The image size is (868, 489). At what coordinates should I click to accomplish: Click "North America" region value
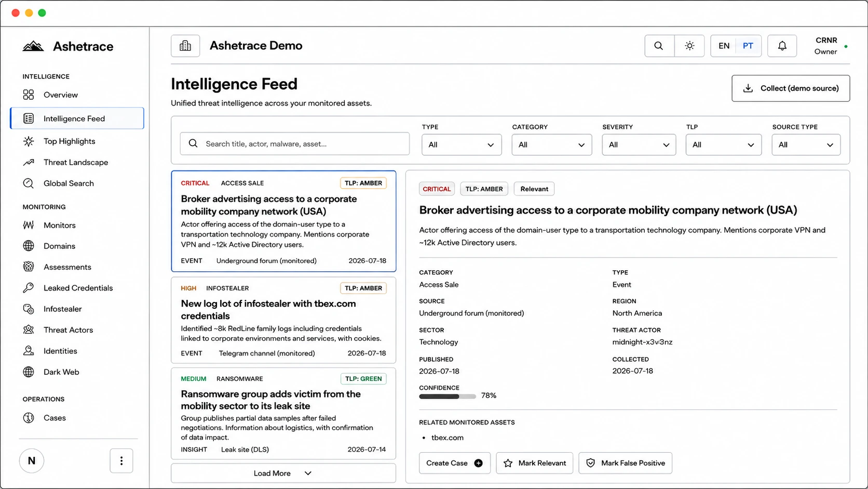pyautogui.click(x=637, y=313)
